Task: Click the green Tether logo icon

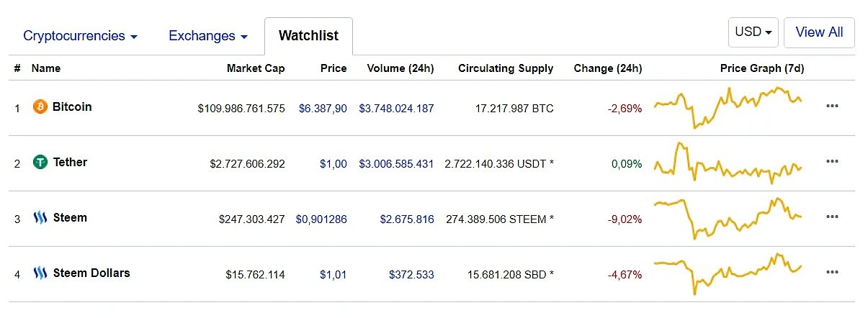Action: [40, 163]
